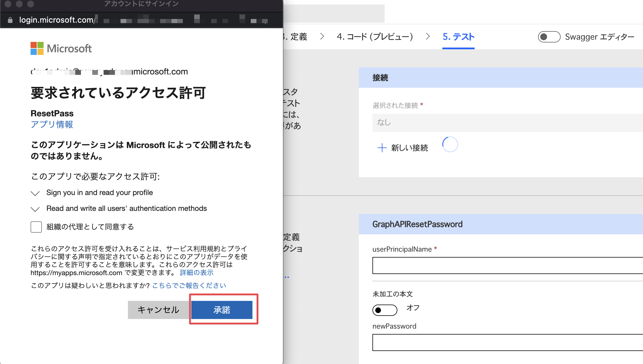Expand the 'Read and write all users' authentication methods' permission

(35, 209)
